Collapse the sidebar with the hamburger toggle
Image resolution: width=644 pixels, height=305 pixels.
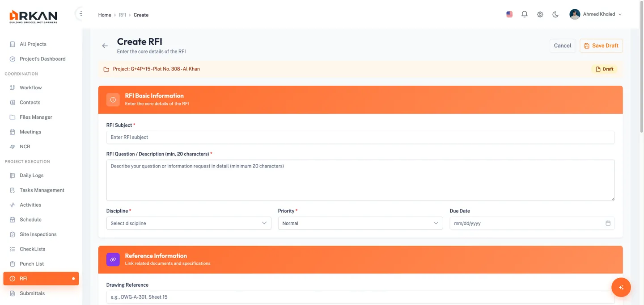pos(80,13)
